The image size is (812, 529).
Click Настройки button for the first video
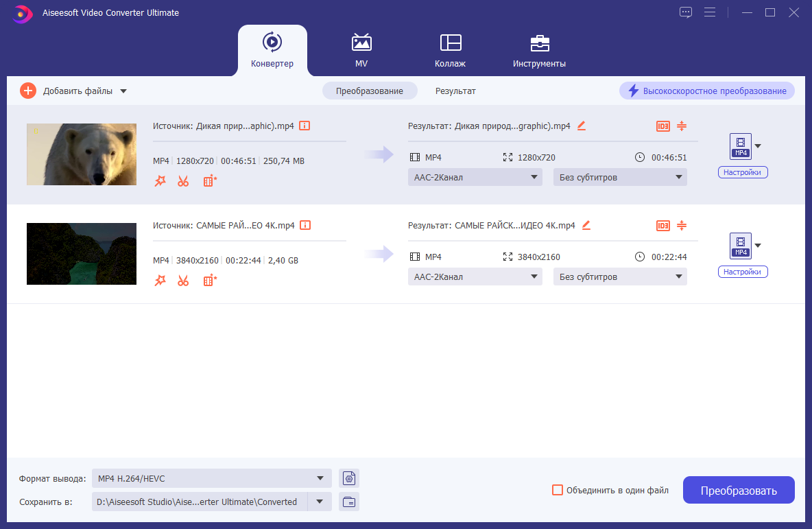coord(743,172)
